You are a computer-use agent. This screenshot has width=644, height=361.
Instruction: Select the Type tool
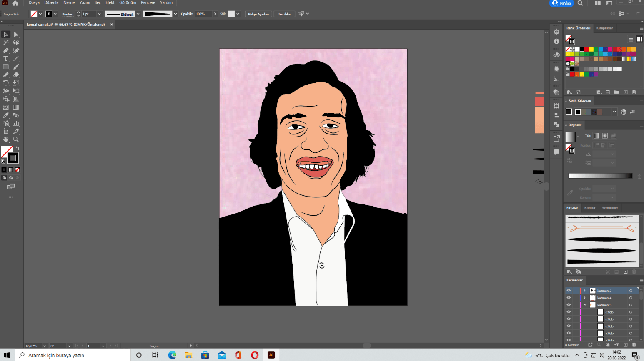click(6, 59)
